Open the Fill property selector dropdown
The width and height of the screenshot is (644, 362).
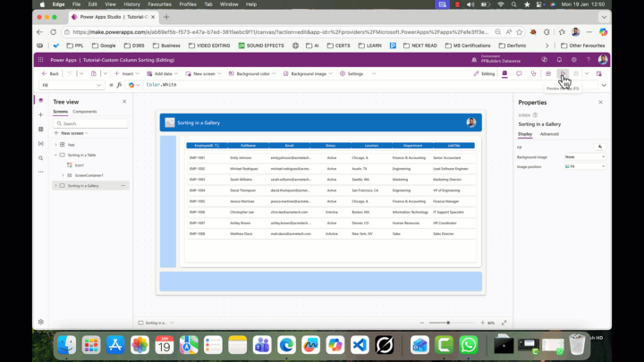[x=71, y=85]
